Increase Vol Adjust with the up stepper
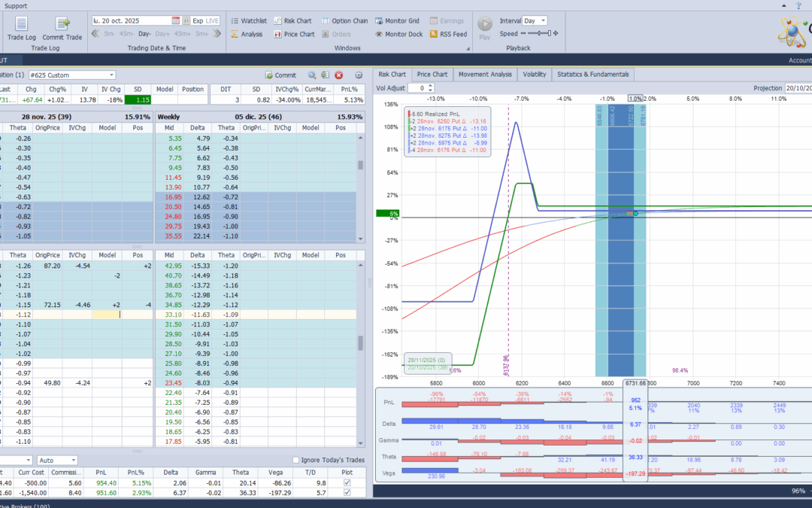Screen dimensions: 812x508 tap(430, 86)
